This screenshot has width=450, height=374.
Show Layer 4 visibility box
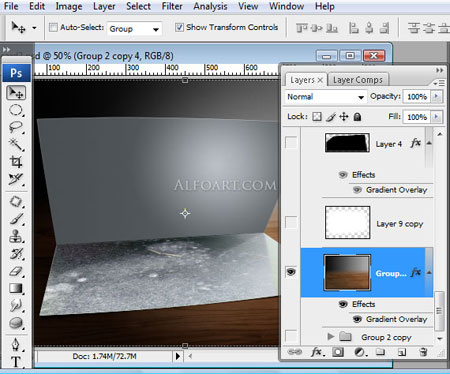click(291, 143)
